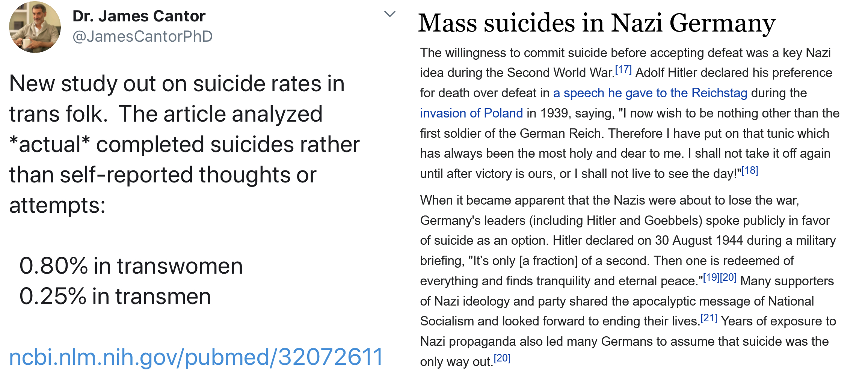Open the @JamesCantorPhD handle

pos(142,36)
